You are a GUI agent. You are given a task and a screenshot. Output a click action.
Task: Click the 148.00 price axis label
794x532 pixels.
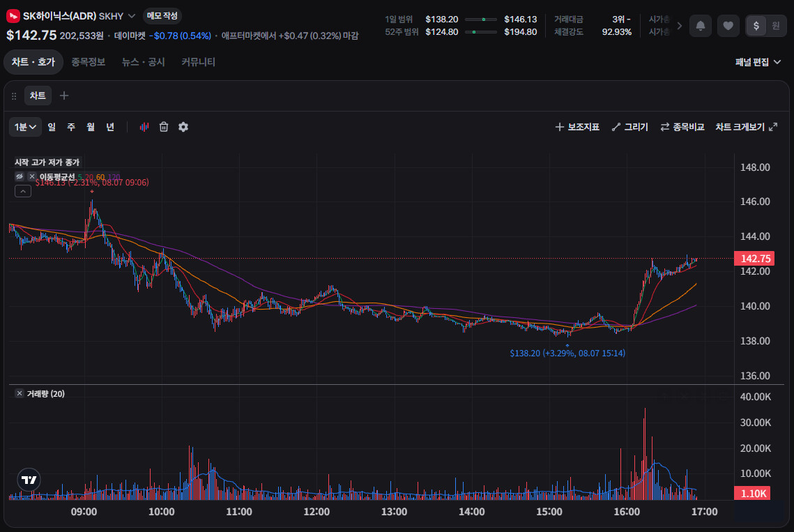[x=755, y=167]
